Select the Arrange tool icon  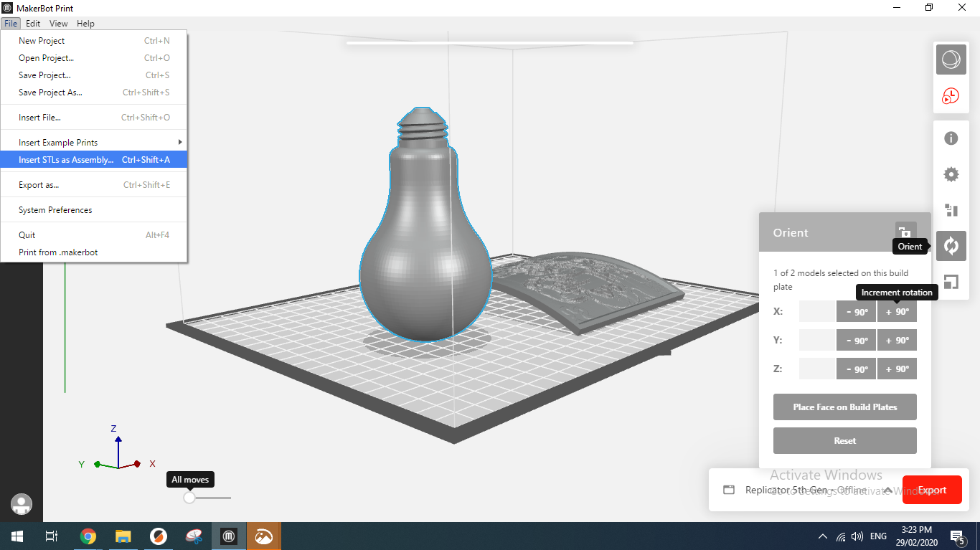click(951, 210)
